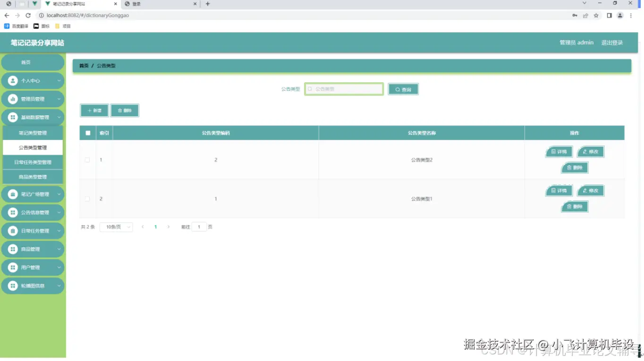Image resolution: width=644 pixels, height=361 pixels.
Task: Click 修改 for row 公告类型2
Action: coord(591,152)
